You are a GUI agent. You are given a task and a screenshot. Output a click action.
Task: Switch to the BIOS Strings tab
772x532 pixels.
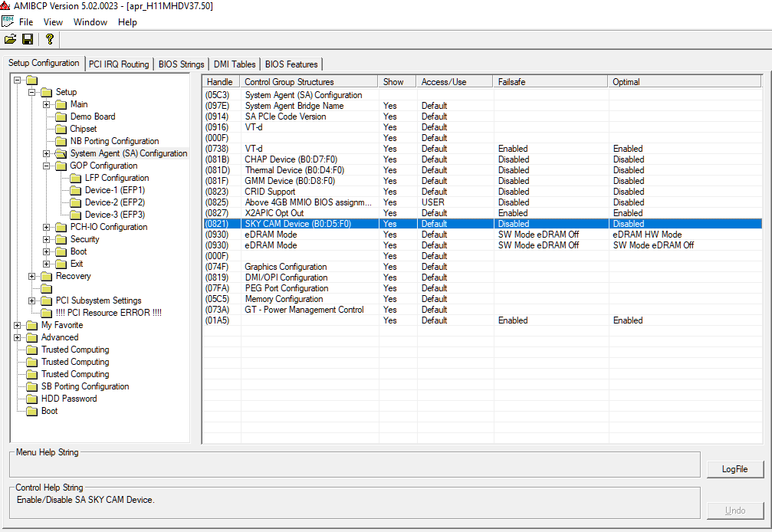tap(181, 64)
